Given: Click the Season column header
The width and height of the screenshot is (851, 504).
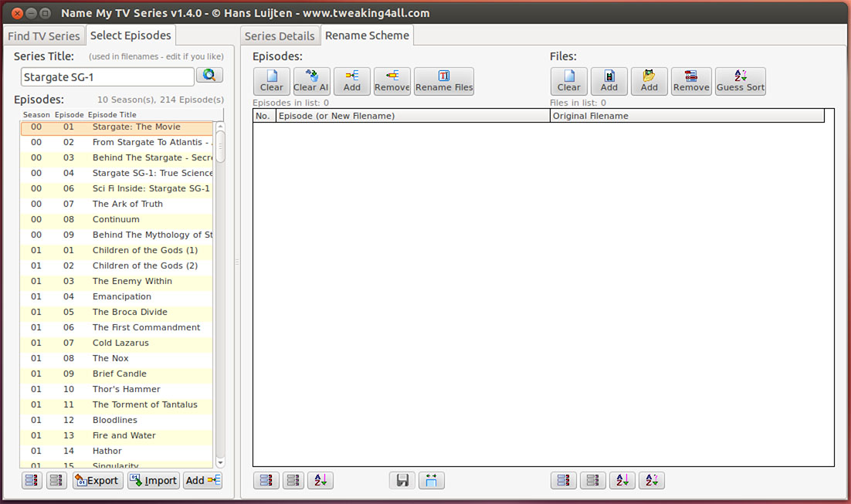Looking at the screenshot, I should [36, 114].
